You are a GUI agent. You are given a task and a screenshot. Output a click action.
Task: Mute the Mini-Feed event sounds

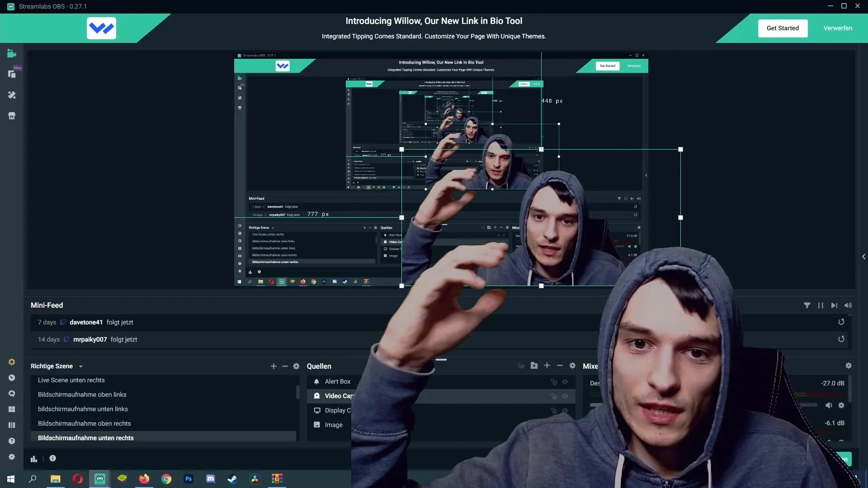(x=848, y=305)
